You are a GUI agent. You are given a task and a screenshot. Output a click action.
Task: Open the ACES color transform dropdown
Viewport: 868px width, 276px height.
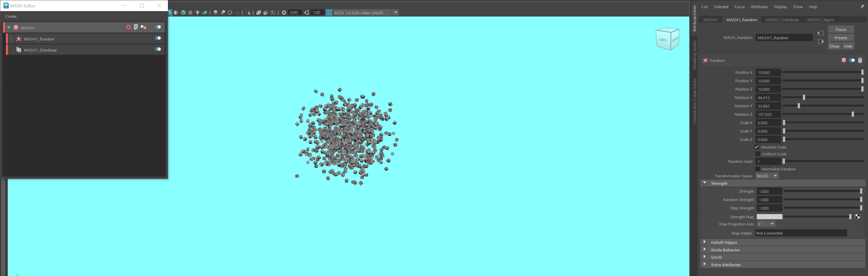pos(395,13)
